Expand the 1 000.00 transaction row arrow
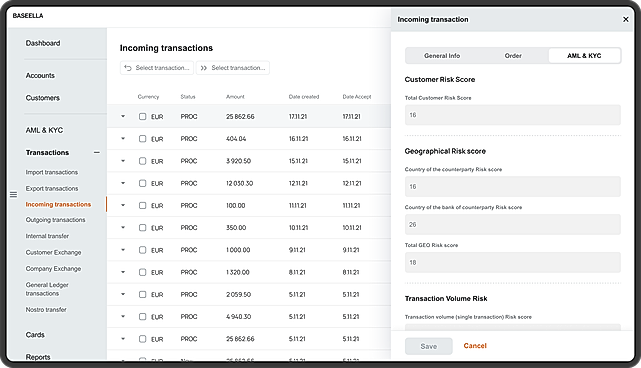 point(123,250)
